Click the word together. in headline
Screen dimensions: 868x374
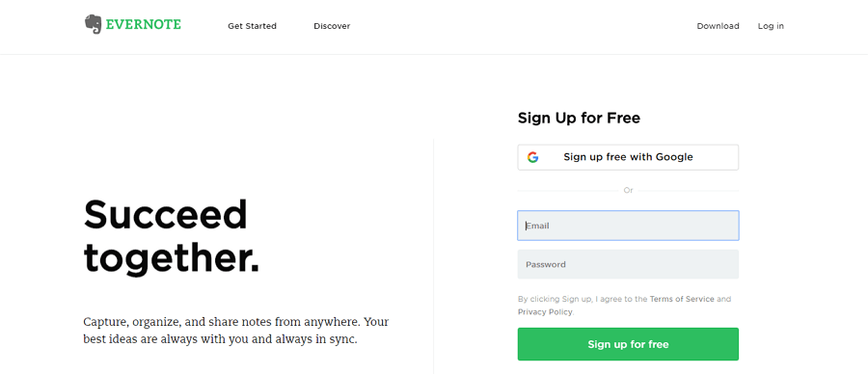172,257
